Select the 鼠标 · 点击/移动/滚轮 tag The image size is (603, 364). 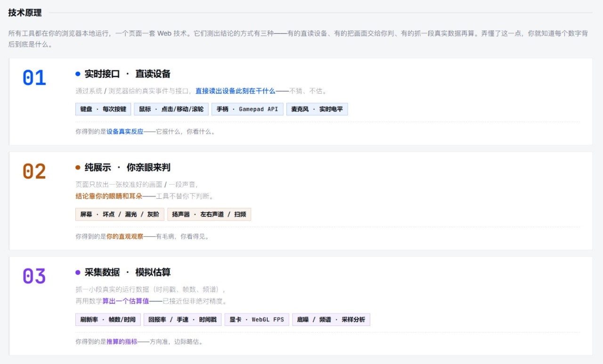tap(171, 109)
